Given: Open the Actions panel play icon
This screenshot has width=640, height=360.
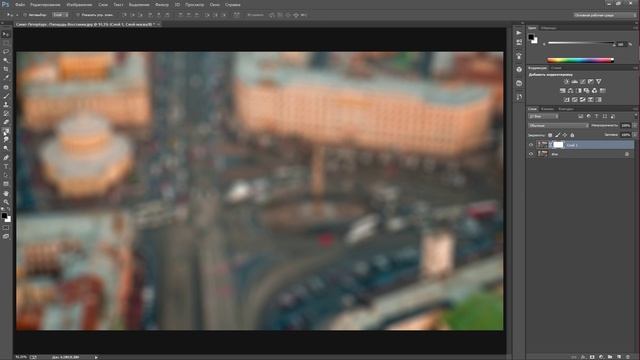Looking at the screenshot, I should click(x=519, y=33).
